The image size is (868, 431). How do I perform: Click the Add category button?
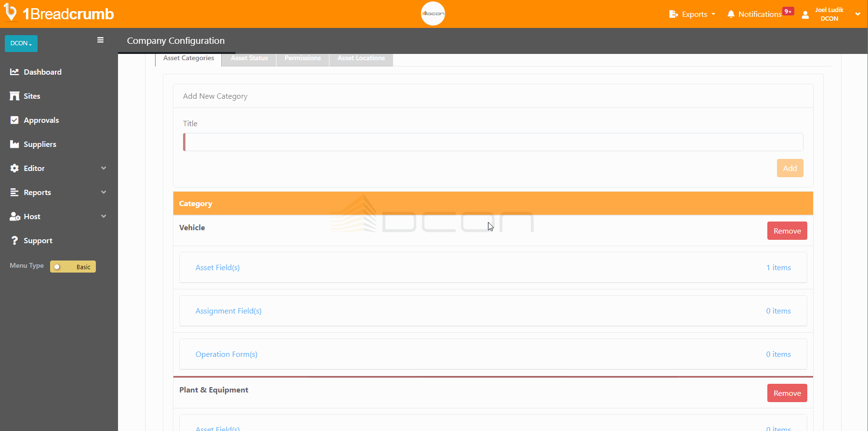coord(790,168)
